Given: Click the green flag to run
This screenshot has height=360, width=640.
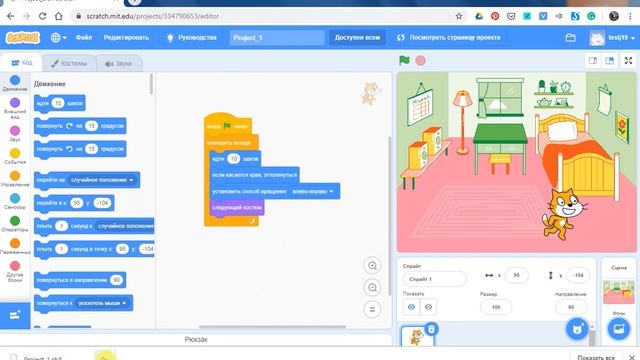Looking at the screenshot, I should click(404, 60).
